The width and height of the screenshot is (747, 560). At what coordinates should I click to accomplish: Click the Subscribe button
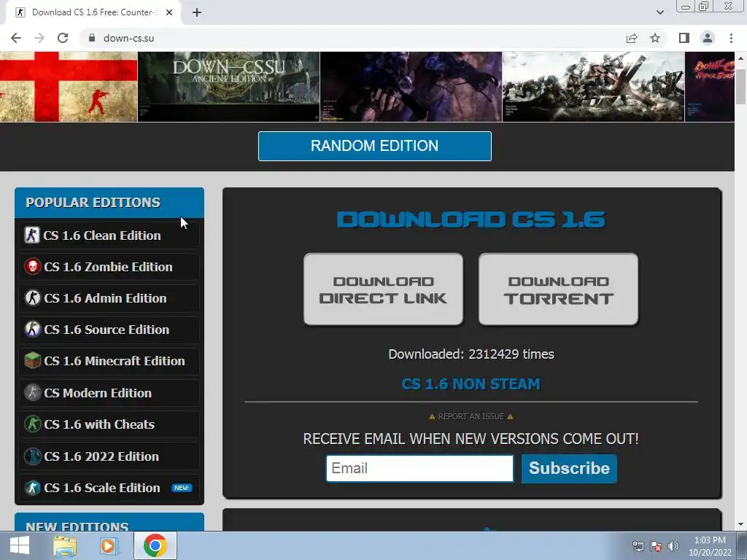pos(569,468)
